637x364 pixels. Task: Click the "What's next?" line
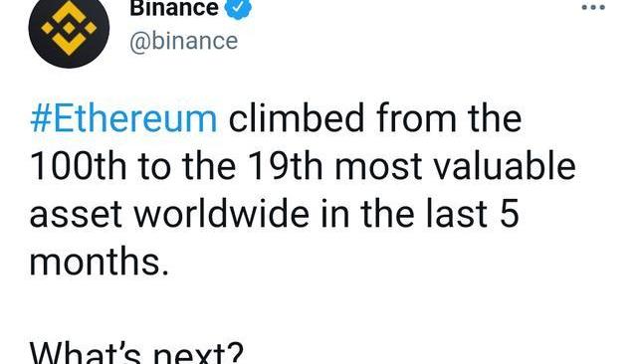pos(136,353)
